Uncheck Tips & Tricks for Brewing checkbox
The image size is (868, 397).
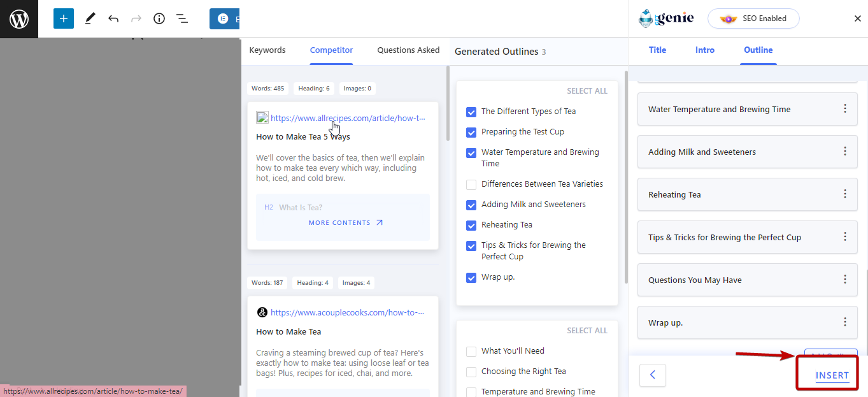[x=471, y=246]
